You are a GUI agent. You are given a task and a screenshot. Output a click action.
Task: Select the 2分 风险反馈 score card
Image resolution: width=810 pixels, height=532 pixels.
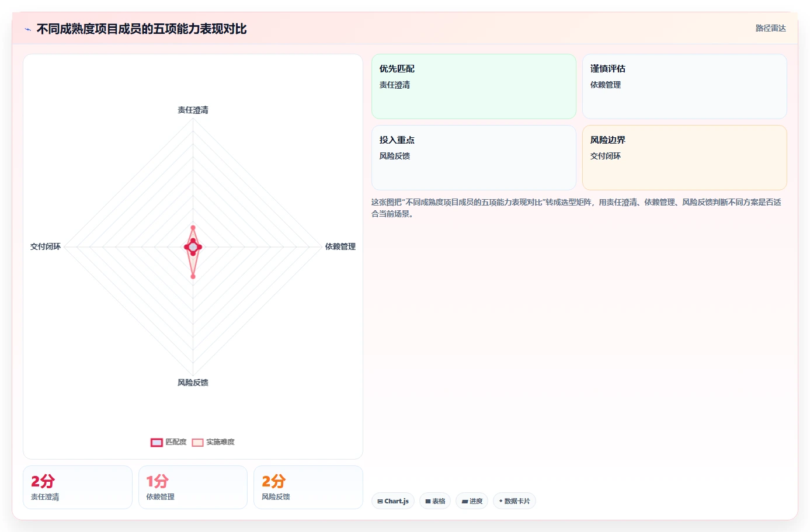click(x=308, y=487)
